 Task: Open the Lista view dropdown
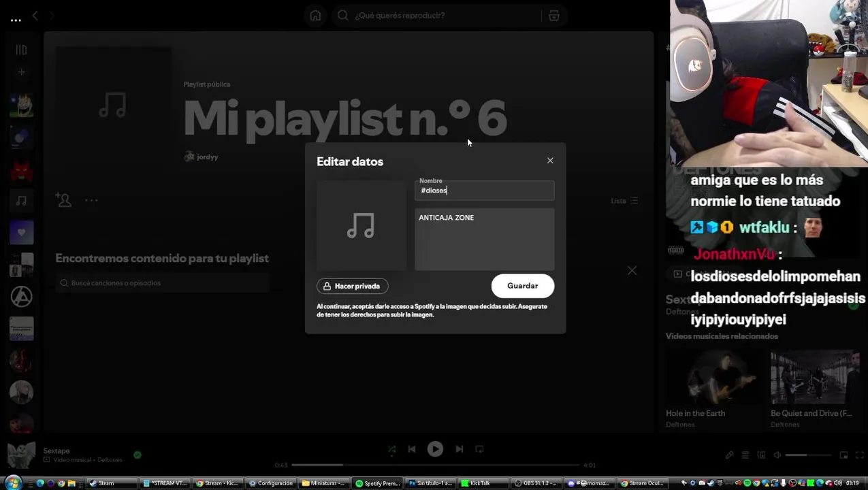(624, 201)
